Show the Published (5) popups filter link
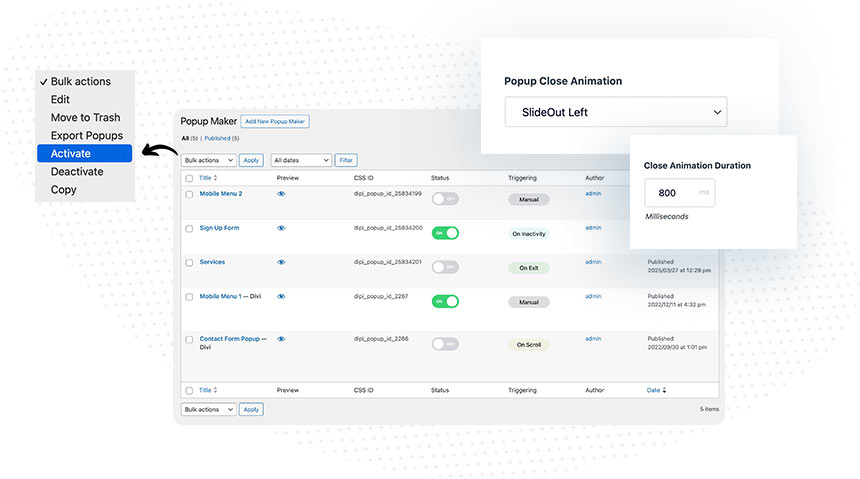Screen dimensions: 860x479 pyautogui.click(x=222, y=138)
